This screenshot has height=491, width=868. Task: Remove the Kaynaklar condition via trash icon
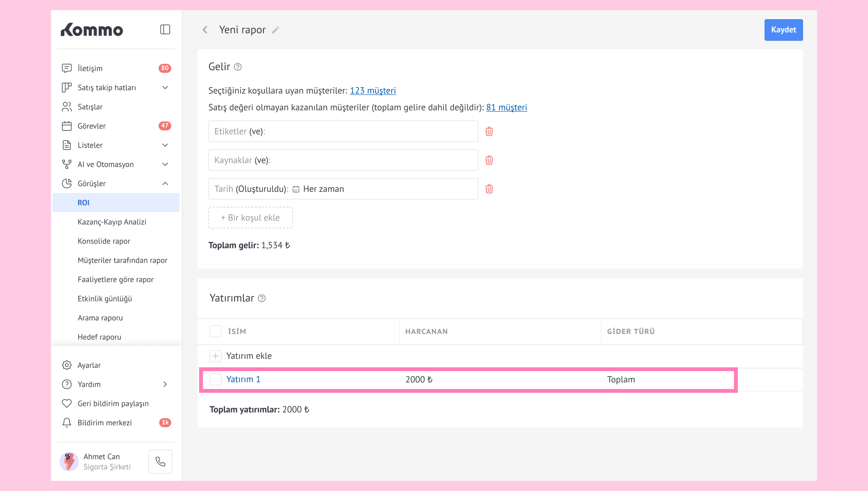(x=489, y=160)
